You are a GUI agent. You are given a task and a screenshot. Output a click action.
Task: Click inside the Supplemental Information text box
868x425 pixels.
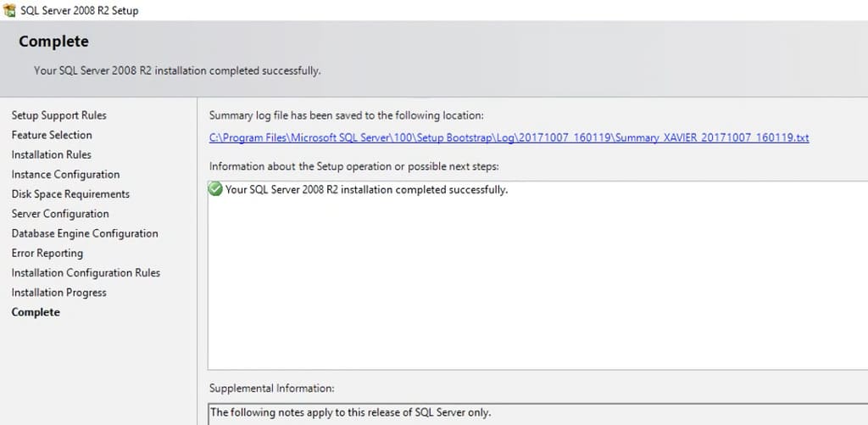click(x=537, y=414)
